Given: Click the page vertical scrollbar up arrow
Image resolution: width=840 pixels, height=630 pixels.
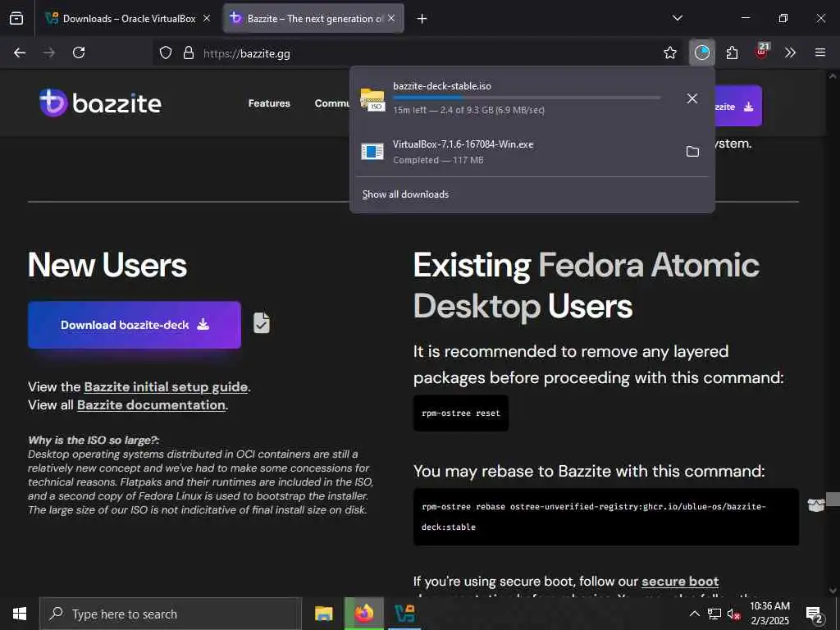Looking at the screenshot, I should point(832,76).
